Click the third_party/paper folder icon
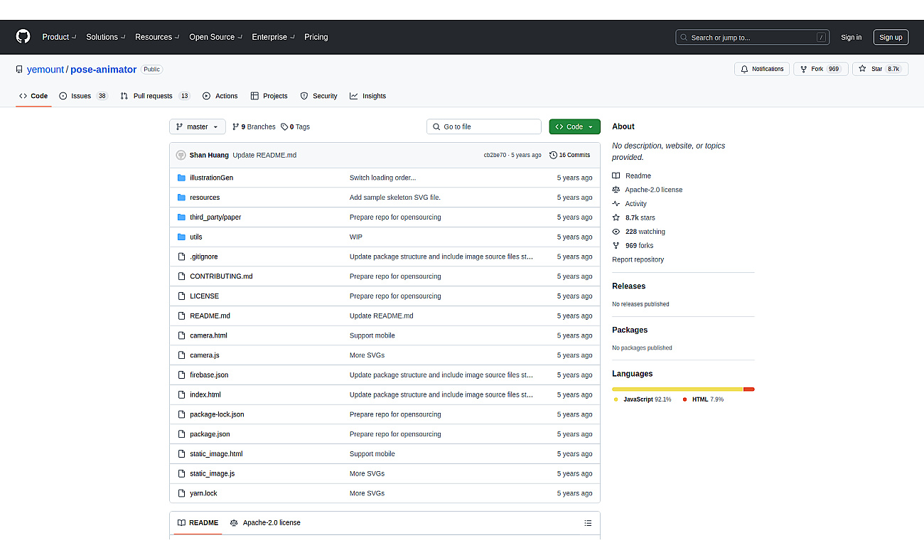Image resolution: width=924 pixels, height=560 pixels. tap(181, 217)
